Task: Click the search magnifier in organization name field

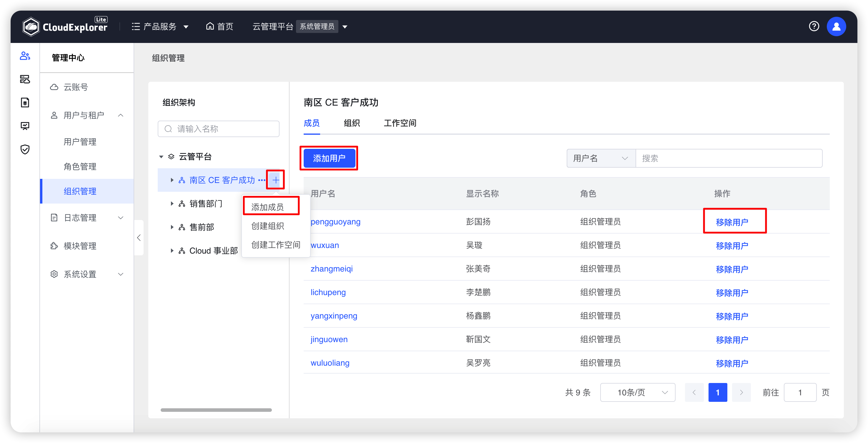Action: (x=168, y=129)
